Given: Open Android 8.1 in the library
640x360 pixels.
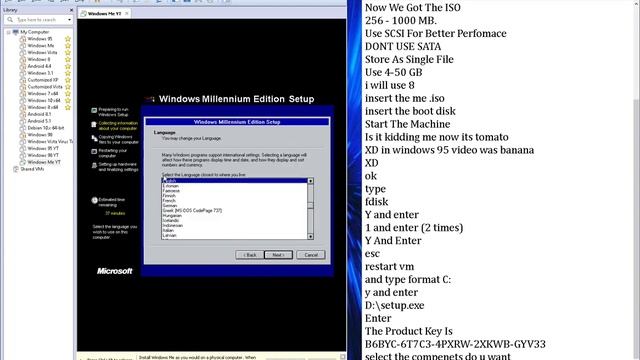Looking at the screenshot, I should point(39,114).
